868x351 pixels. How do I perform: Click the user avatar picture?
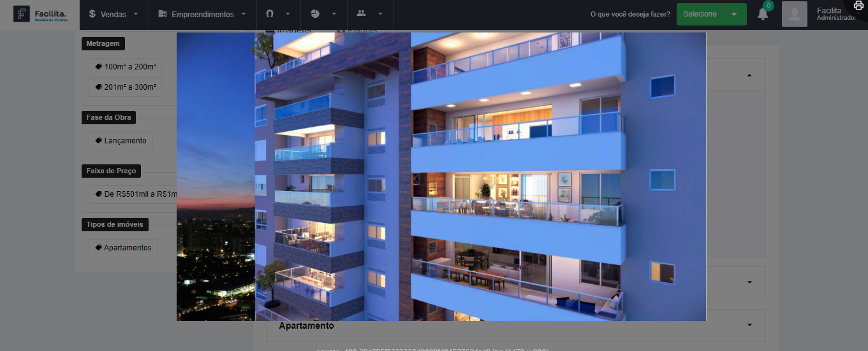pos(794,14)
